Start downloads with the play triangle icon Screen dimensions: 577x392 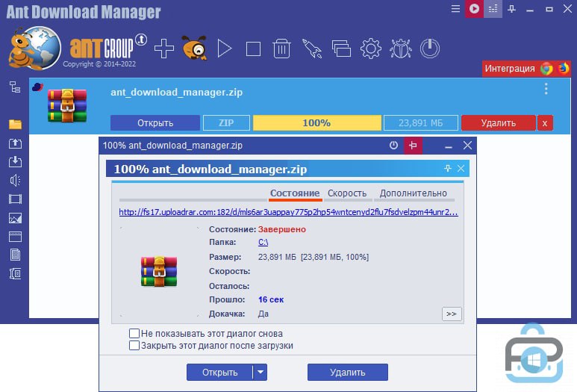coord(225,49)
